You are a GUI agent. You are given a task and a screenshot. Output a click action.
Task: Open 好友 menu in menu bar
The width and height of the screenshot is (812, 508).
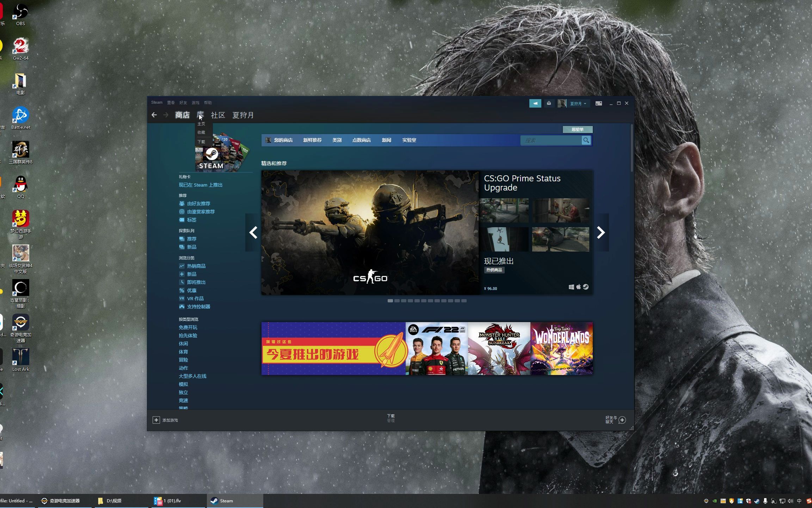(x=183, y=103)
